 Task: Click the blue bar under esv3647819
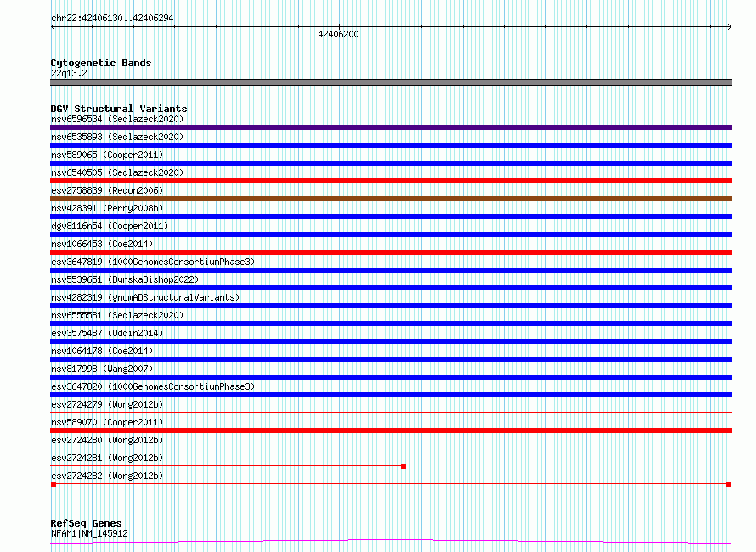click(391, 270)
